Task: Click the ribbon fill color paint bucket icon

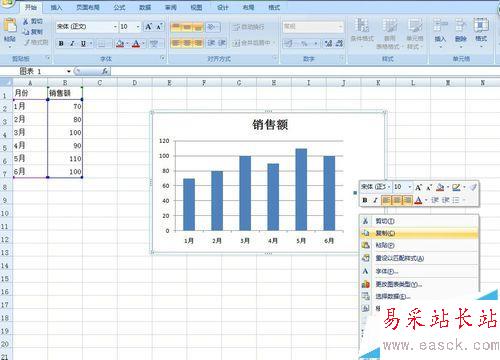Action: [120, 44]
